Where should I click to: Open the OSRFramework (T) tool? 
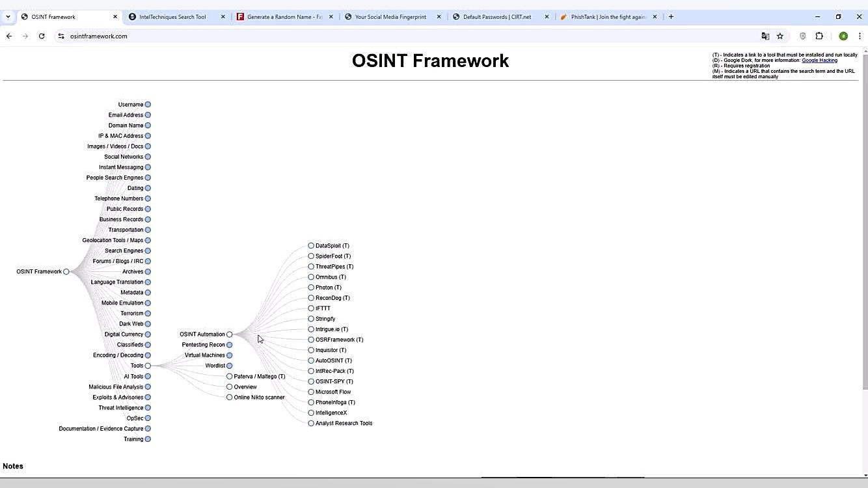(x=340, y=340)
